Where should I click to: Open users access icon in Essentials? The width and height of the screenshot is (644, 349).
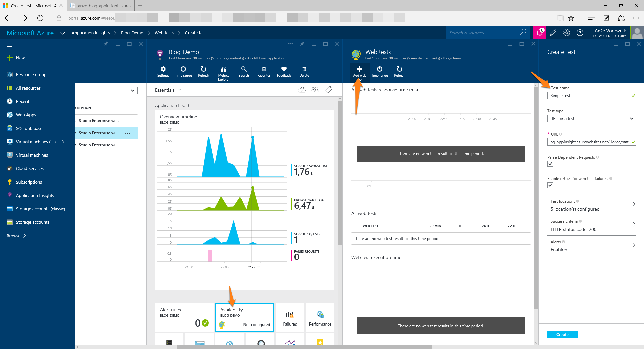click(315, 90)
